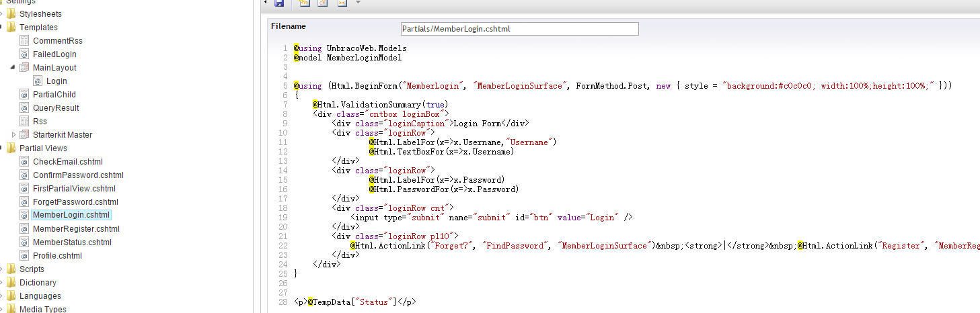This screenshot has height=313, width=980.
Task: Click the middle orange insert toolbar icon
Action: (323, 3)
